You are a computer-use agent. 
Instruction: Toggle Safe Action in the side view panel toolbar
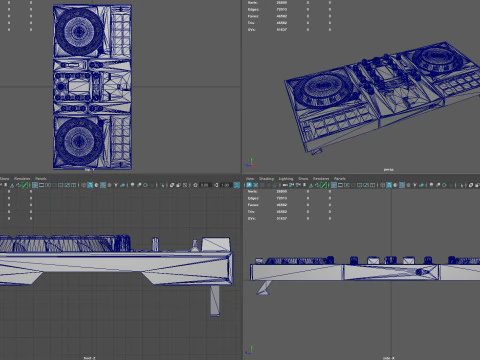pyautogui.click(x=366, y=185)
